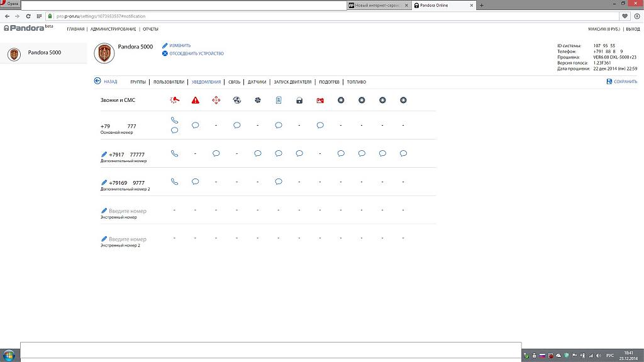Edit the Дополнительный номер phone with pencil icon
Screen dimensions: 644x362
pyautogui.click(x=104, y=155)
